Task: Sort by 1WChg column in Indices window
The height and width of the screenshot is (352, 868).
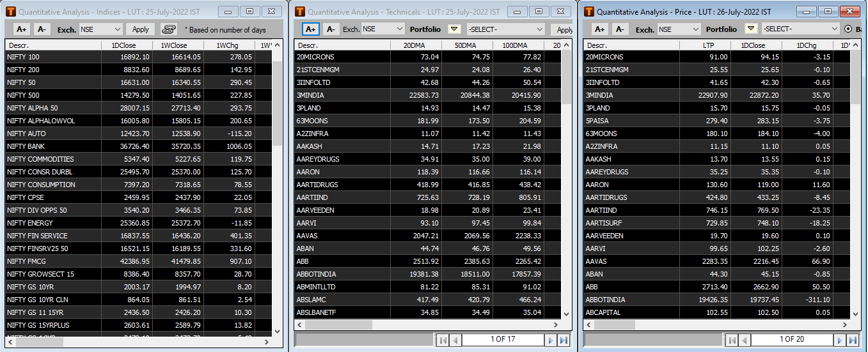Action: [x=229, y=45]
